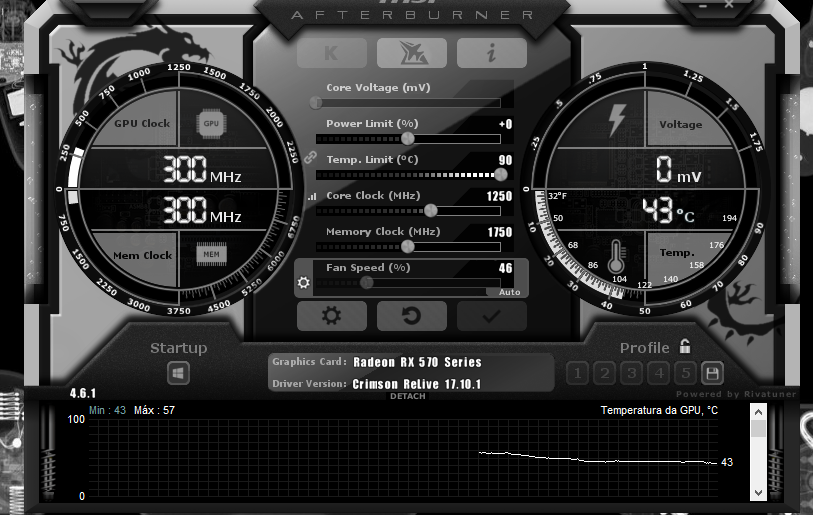
Task: Click the thermometer temperature icon
Action: pyautogui.click(x=616, y=256)
